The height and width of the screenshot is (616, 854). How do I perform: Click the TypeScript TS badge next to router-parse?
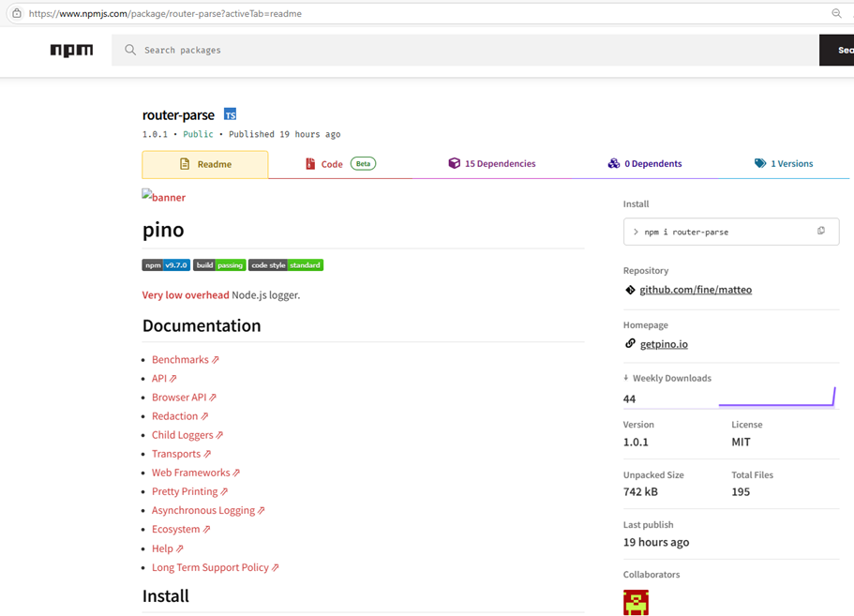pyautogui.click(x=231, y=114)
